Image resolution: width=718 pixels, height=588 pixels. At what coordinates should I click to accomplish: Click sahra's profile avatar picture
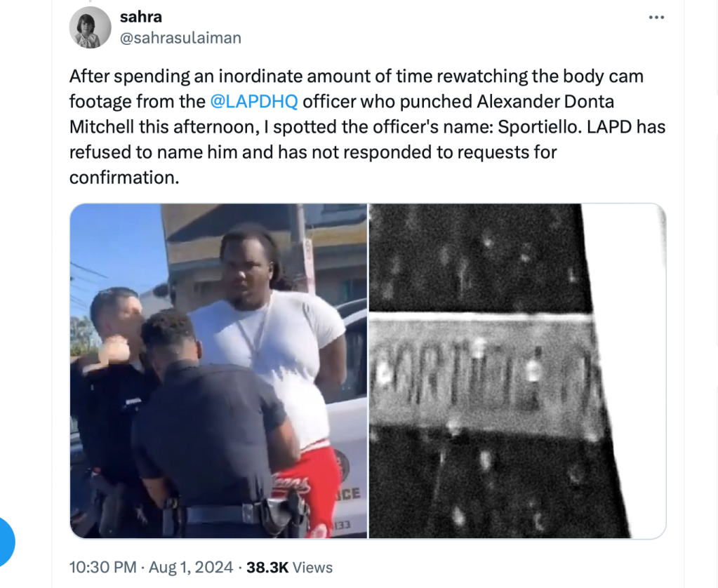(91, 27)
